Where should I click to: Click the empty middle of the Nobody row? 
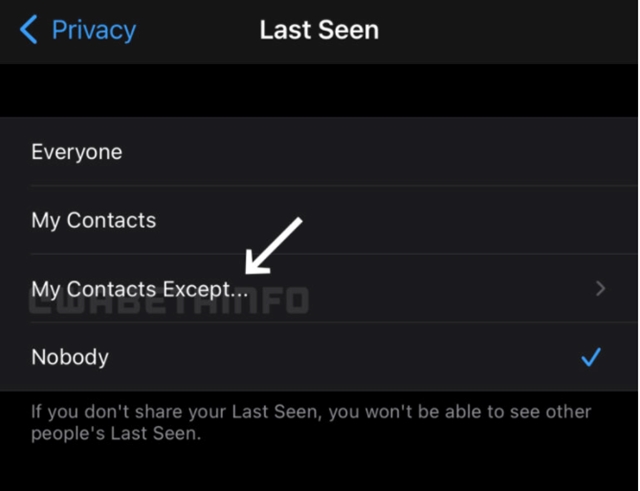pyautogui.click(x=344, y=357)
